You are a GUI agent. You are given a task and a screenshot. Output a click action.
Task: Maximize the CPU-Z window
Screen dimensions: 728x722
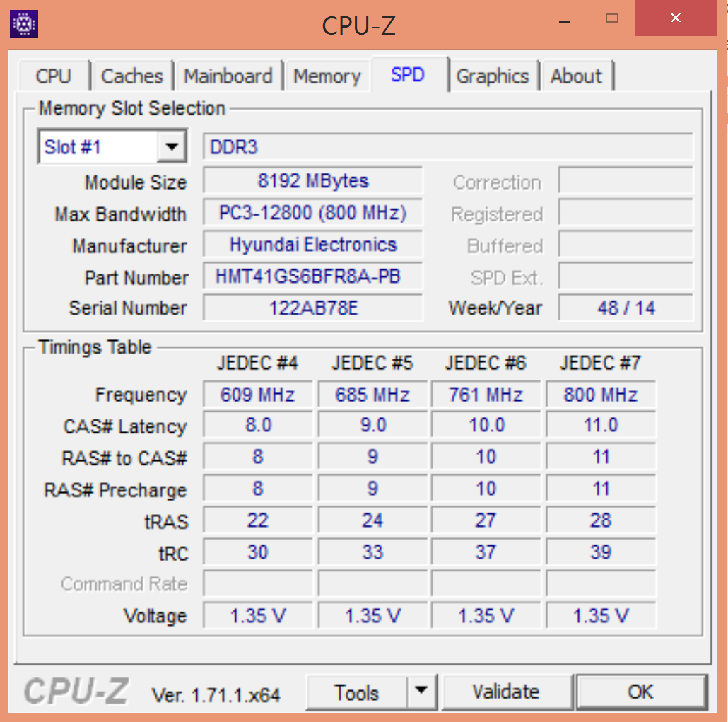coord(612,18)
